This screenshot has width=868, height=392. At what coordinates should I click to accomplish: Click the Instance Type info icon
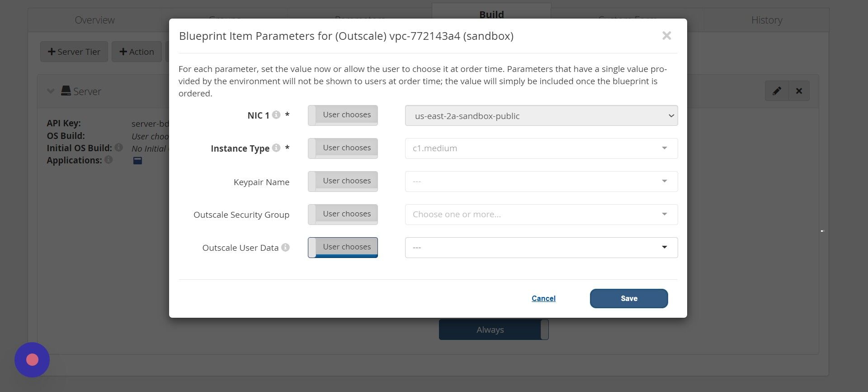point(276,148)
